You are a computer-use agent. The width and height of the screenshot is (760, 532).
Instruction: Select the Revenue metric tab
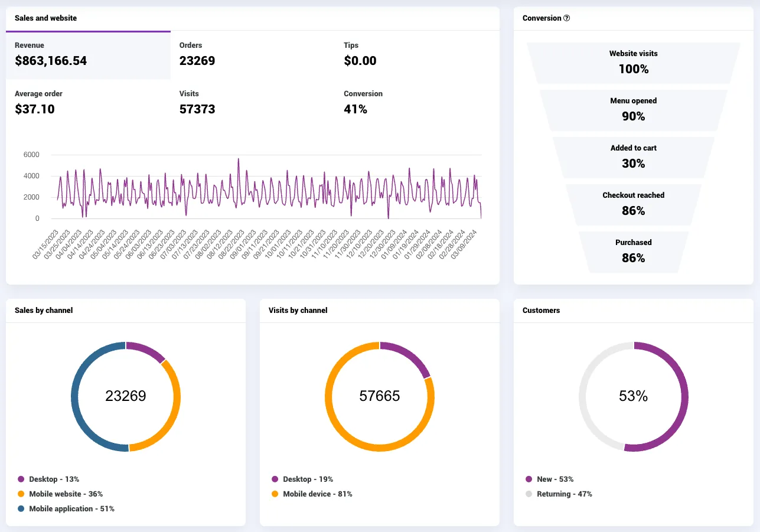point(88,55)
